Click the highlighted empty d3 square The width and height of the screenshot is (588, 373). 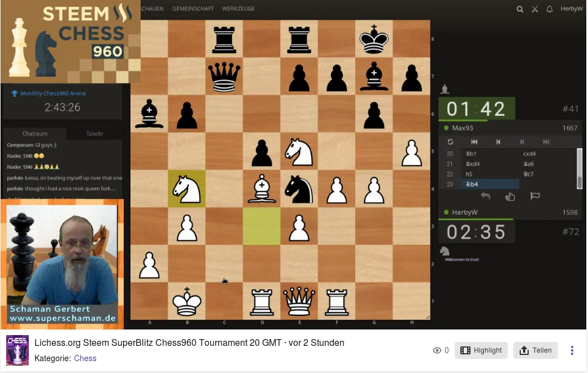tap(262, 226)
